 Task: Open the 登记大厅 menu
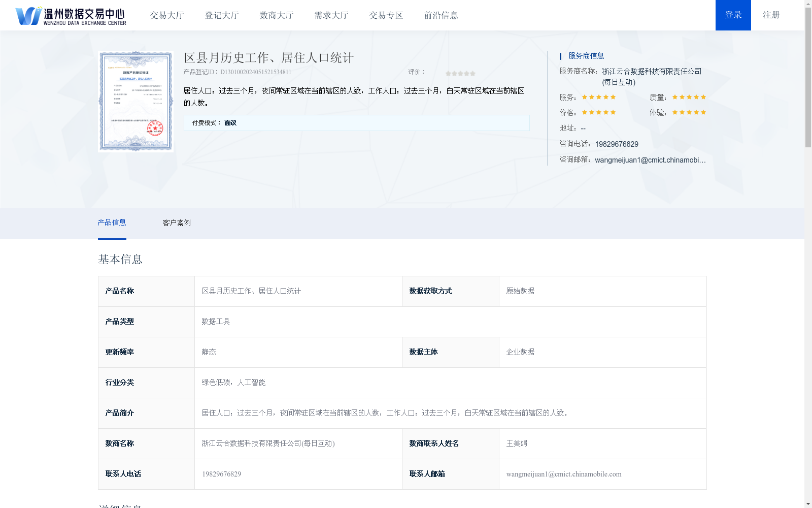coord(222,15)
